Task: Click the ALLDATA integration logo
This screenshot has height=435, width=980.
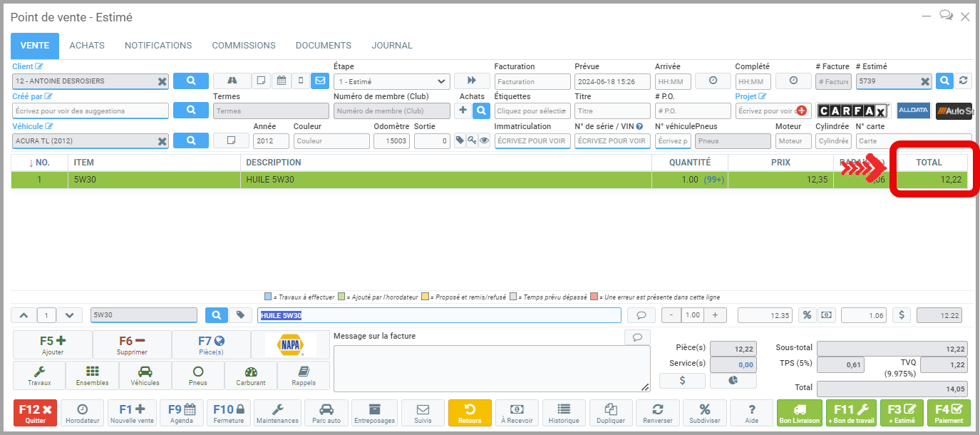Action: coord(913,111)
